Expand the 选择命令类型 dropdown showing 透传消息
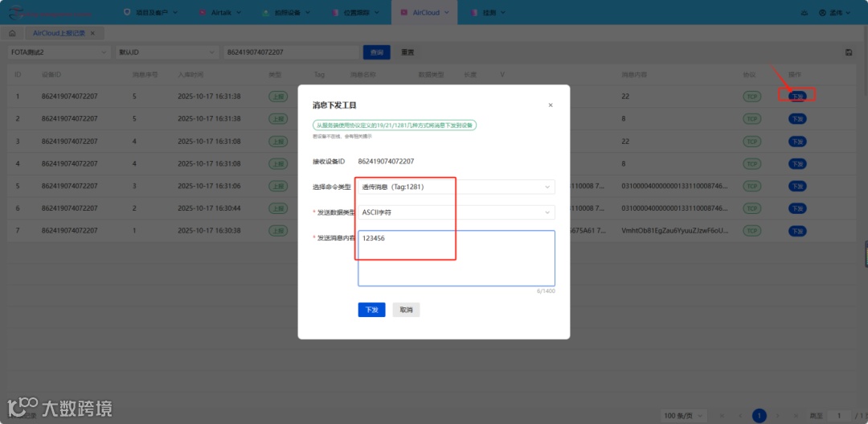The height and width of the screenshot is (424, 868). [457, 187]
